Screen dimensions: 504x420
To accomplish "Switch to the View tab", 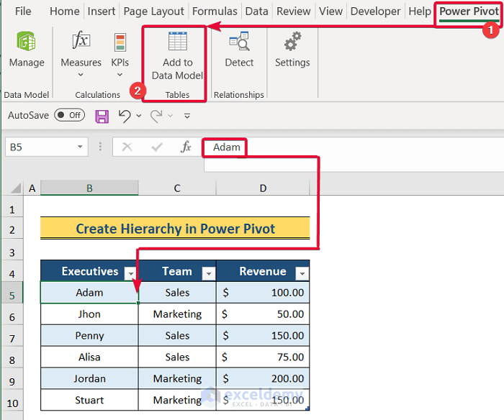I will point(330,12).
